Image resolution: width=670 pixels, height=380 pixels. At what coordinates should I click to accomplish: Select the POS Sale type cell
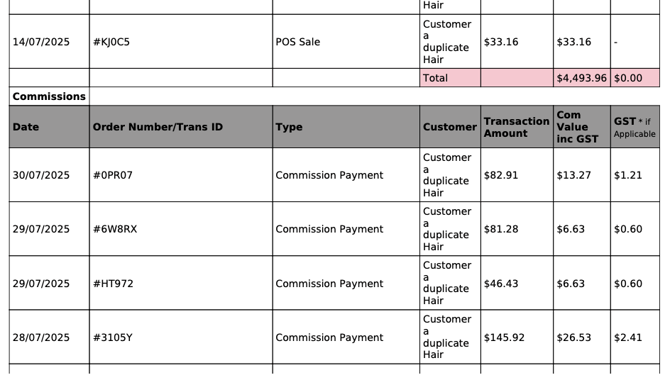point(346,41)
